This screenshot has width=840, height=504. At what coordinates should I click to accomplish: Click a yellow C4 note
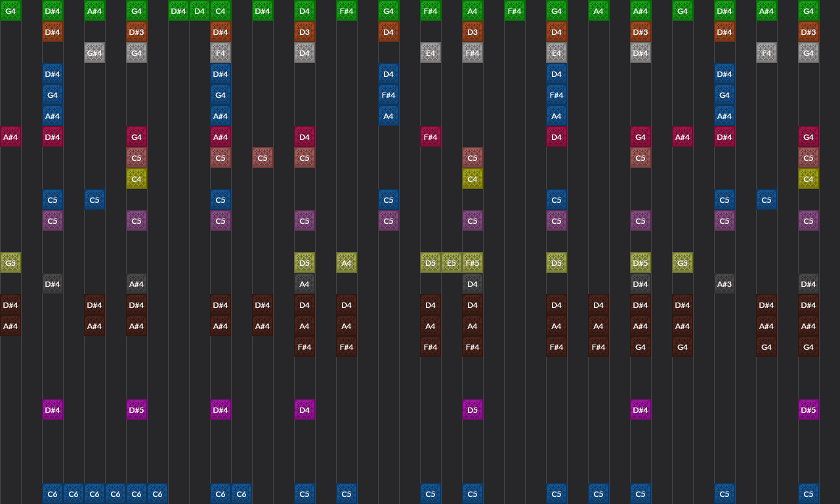[x=136, y=178]
